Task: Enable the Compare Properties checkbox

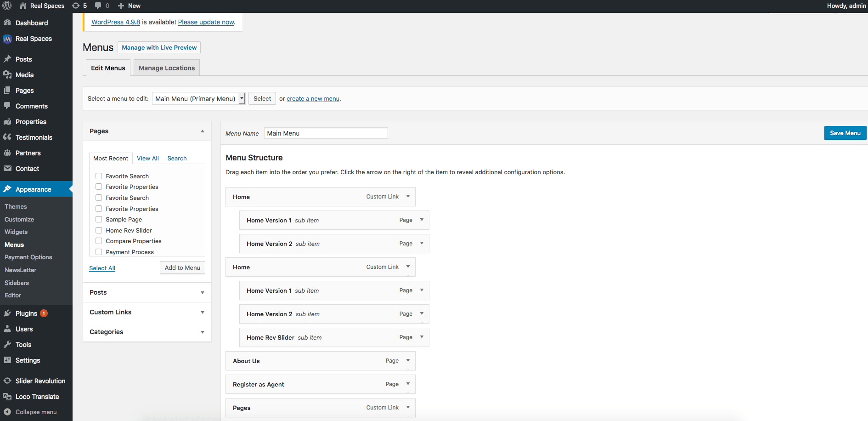Action: tap(99, 241)
